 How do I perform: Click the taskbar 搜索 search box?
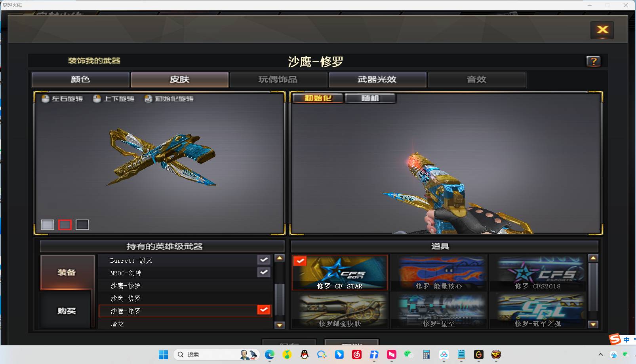pyautogui.click(x=216, y=355)
